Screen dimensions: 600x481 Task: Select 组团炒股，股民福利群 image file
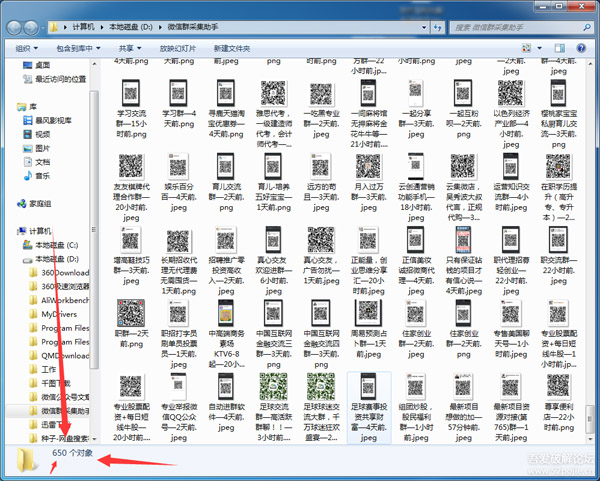pyautogui.click(x=416, y=408)
